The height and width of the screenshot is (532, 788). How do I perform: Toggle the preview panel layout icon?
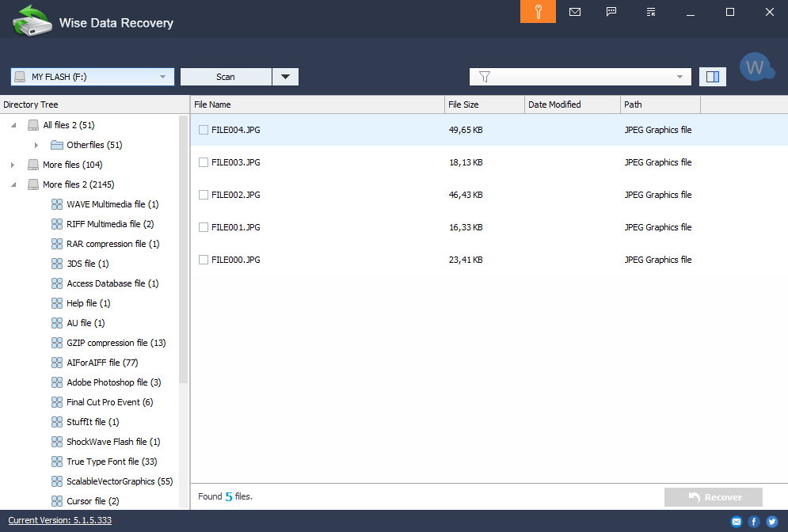point(712,77)
